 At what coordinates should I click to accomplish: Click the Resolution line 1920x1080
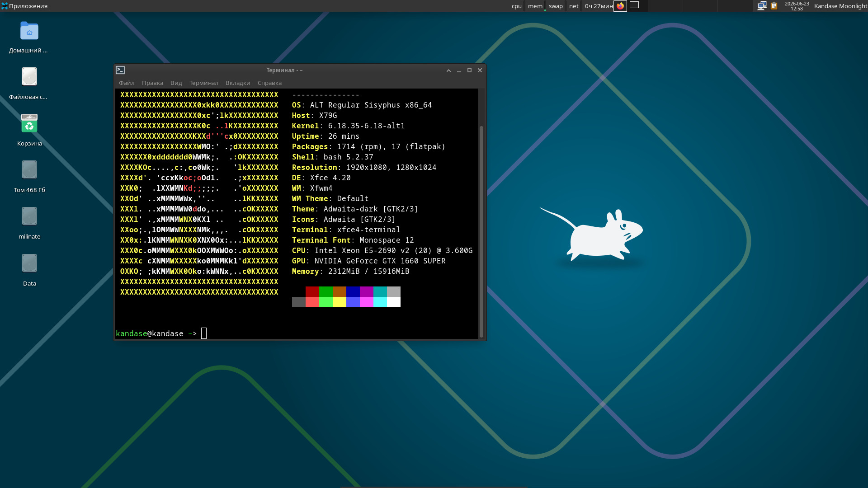click(364, 167)
